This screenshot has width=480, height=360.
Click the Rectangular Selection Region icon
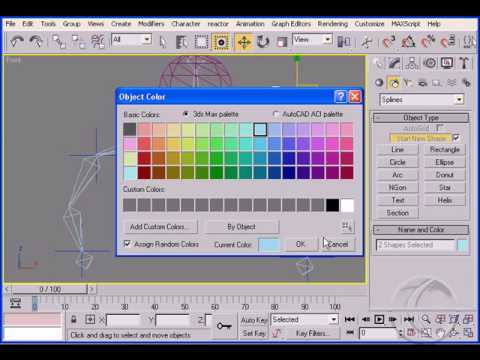coord(201,42)
